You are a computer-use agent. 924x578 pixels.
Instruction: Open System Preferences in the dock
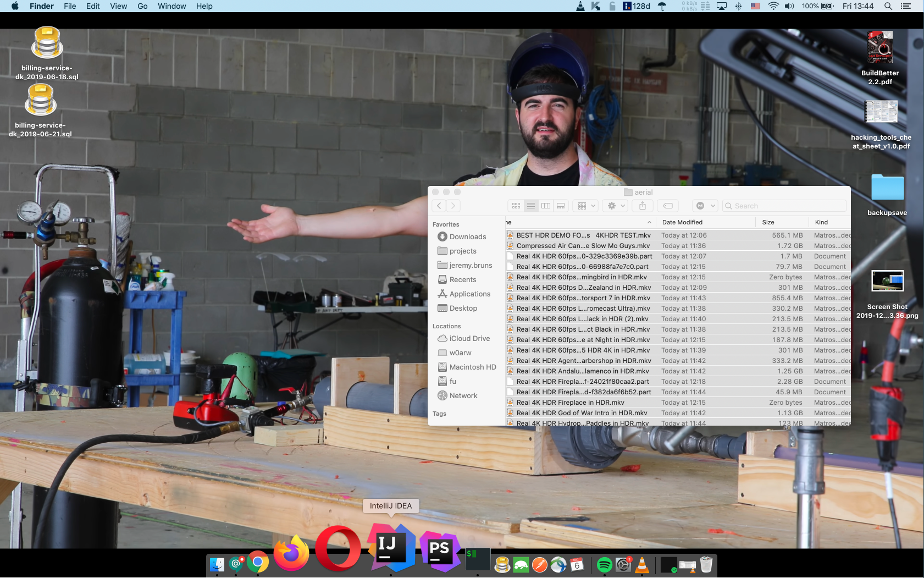click(623, 565)
